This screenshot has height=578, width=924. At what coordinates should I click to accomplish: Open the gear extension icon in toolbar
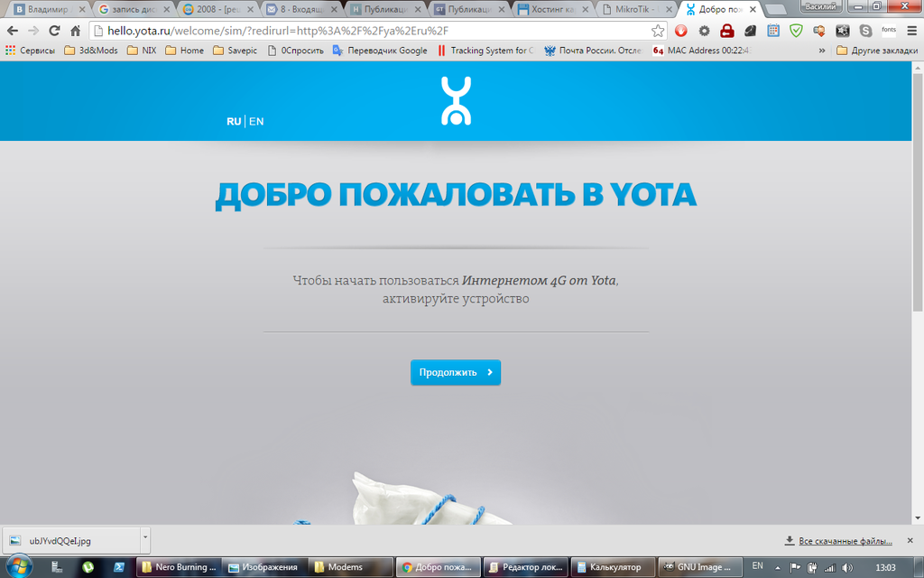pyautogui.click(x=704, y=32)
